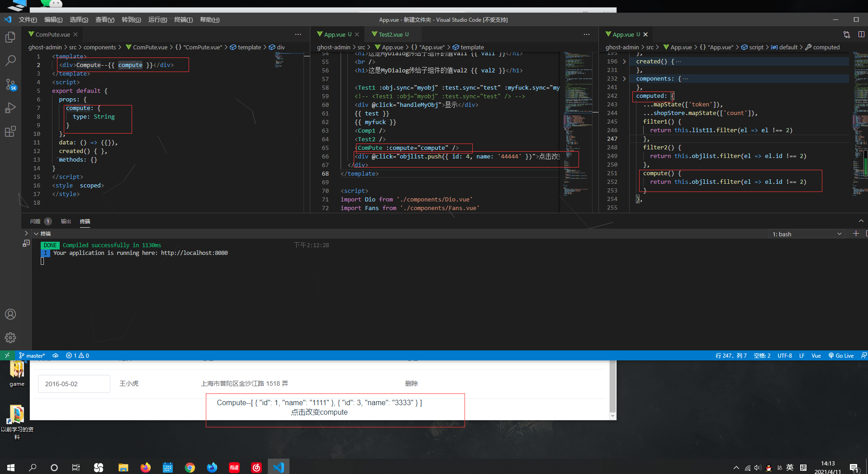Synchronize changes via status bar icon
The height and width of the screenshot is (474, 868).
point(56,355)
